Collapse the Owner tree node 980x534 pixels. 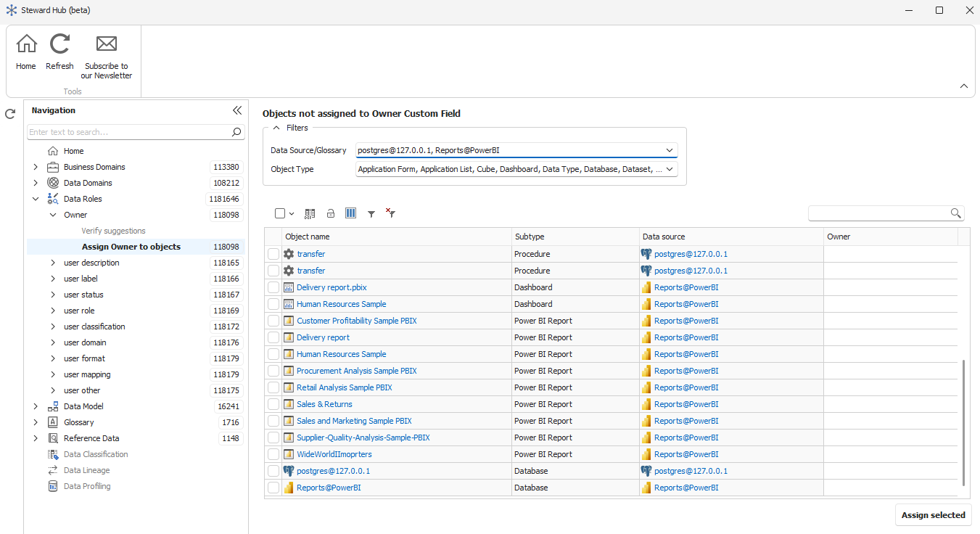[52, 215]
